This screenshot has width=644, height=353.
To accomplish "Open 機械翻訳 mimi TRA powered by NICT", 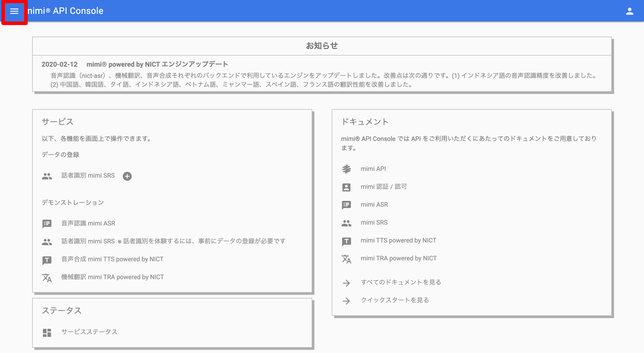I will coord(112,277).
